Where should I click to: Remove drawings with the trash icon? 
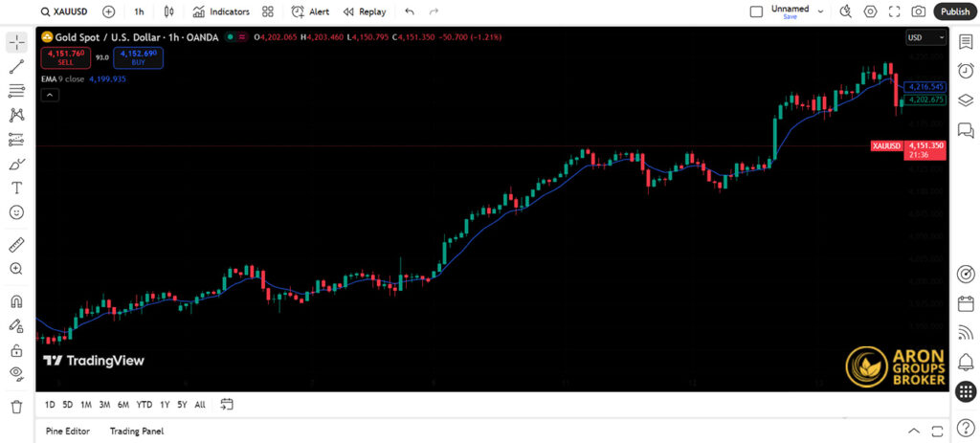(16, 407)
